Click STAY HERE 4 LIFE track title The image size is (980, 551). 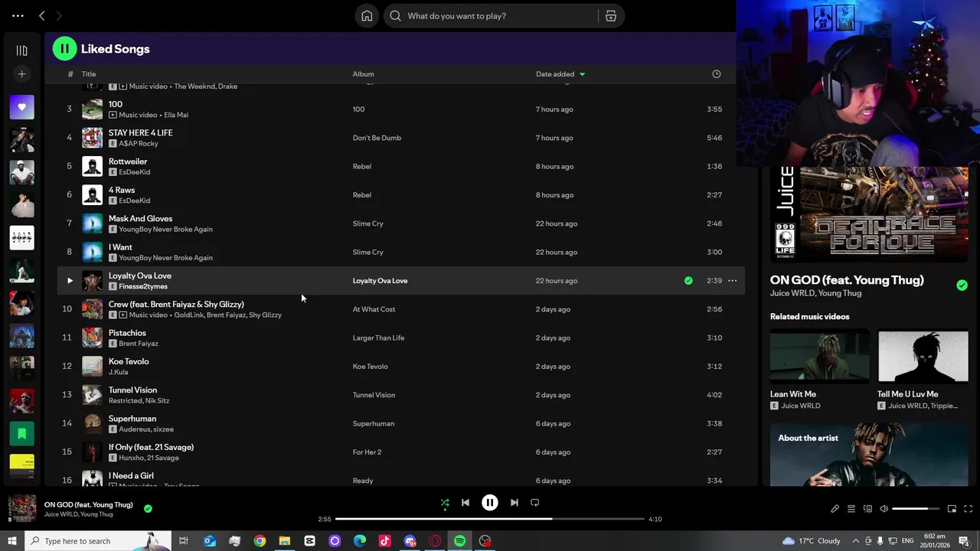click(x=140, y=133)
